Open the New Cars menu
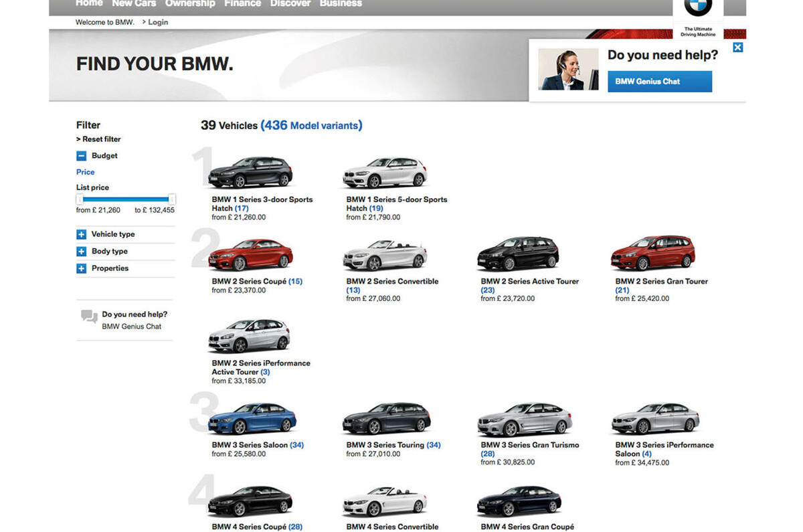803x532 pixels. [x=133, y=3]
